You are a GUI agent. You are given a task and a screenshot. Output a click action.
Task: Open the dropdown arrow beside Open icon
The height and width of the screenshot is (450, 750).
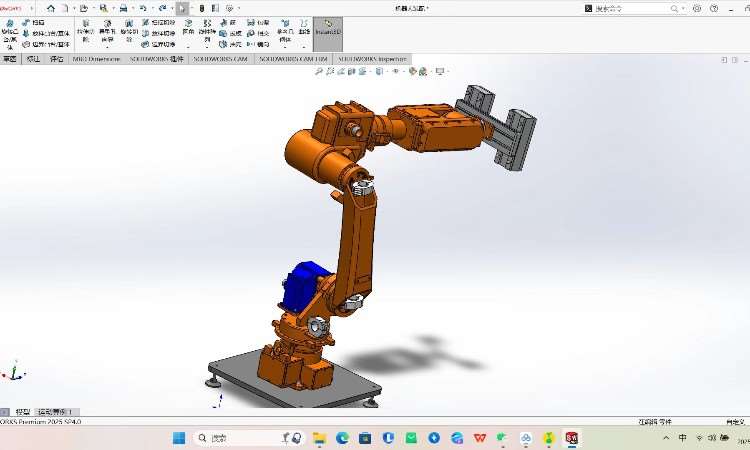pyautogui.click(x=92, y=8)
